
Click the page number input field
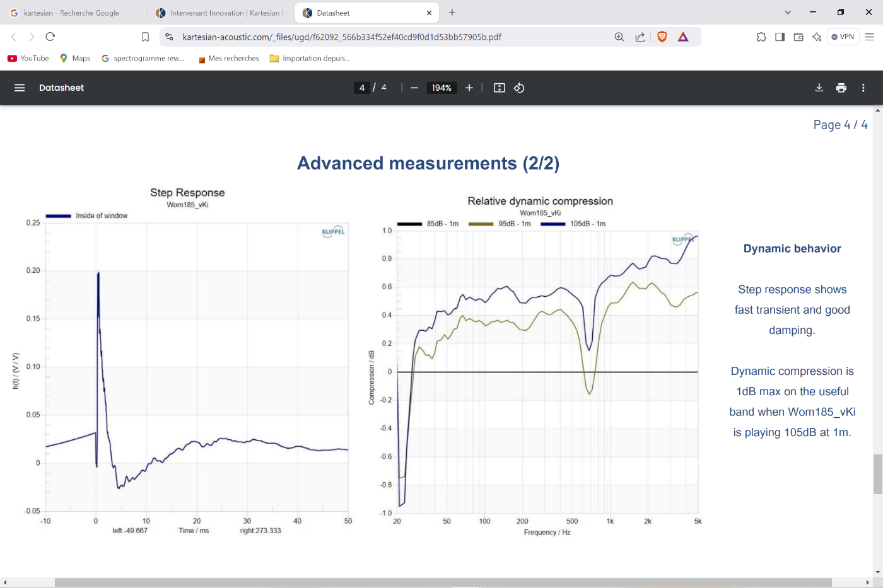(x=362, y=88)
